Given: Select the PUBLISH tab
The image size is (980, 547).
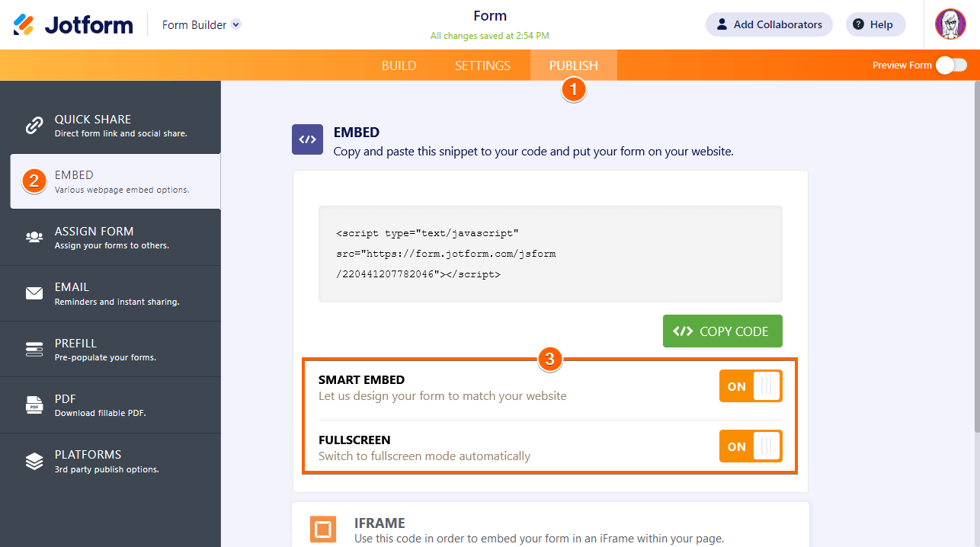Looking at the screenshot, I should [574, 66].
